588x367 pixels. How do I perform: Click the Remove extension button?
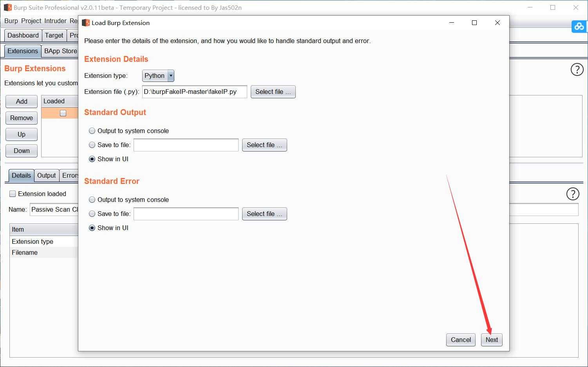pyautogui.click(x=22, y=118)
